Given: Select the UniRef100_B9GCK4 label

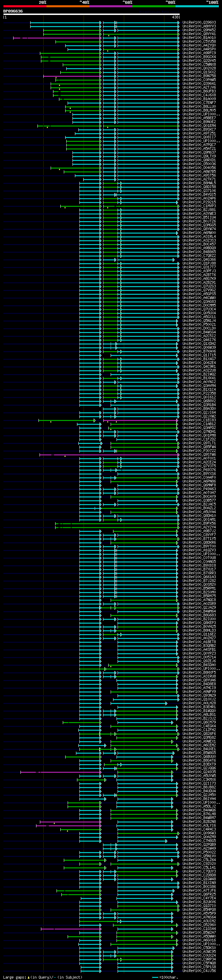Looking at the screenshot, I should pos(199,57).
